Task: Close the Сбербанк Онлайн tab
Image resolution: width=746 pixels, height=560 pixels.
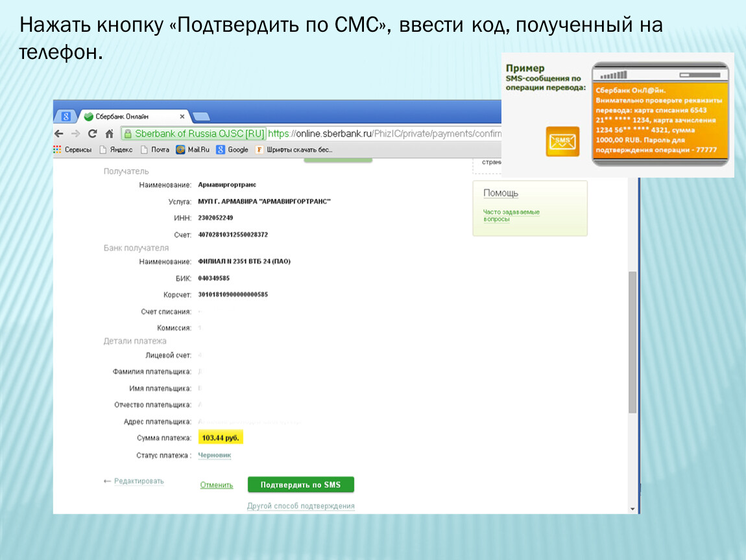Action: [182, 117]
